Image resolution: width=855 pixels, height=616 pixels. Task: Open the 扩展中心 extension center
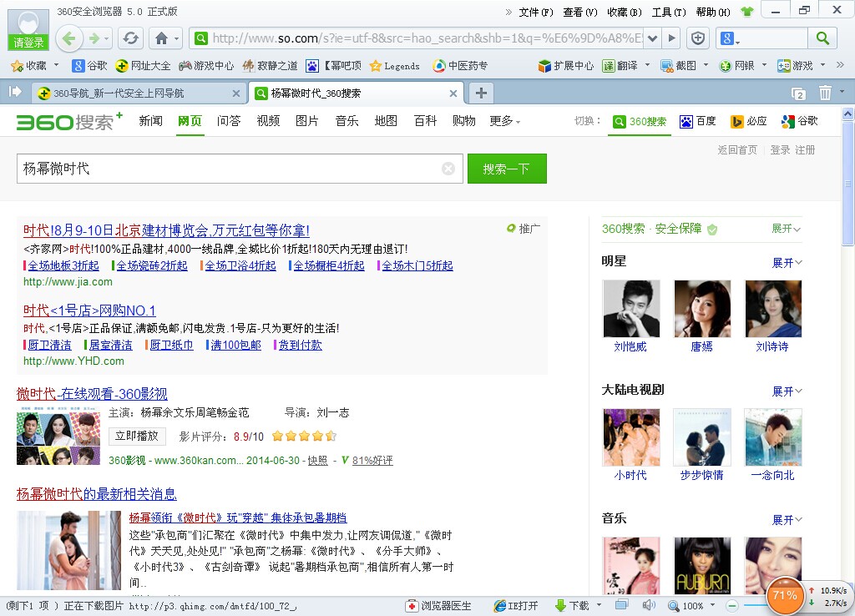coord(565,66)
